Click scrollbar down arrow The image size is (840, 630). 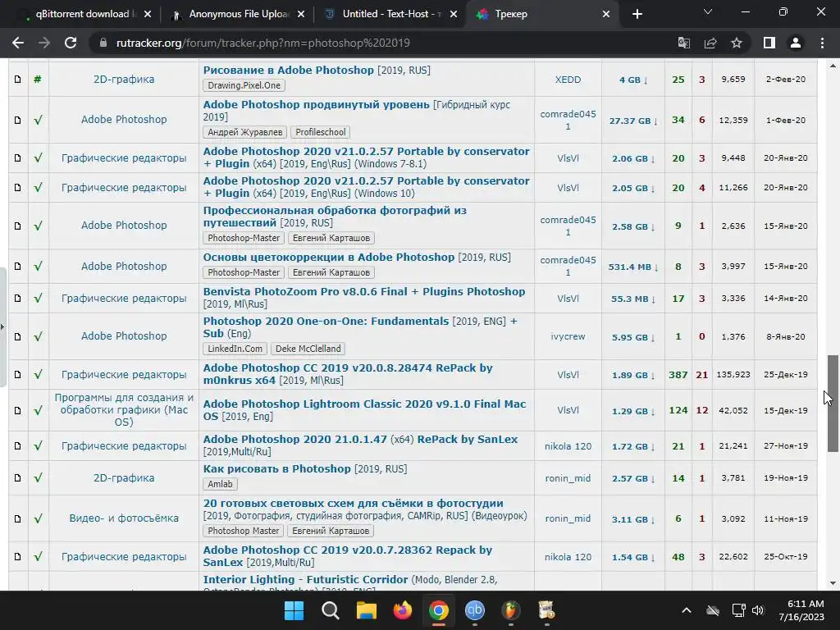[833, 583]
